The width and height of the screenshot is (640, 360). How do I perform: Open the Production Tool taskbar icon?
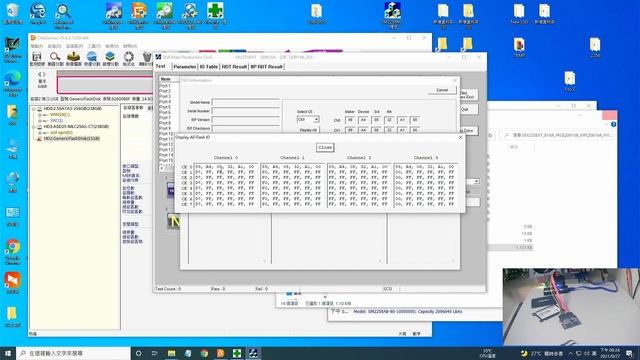(x=253, y=353)
